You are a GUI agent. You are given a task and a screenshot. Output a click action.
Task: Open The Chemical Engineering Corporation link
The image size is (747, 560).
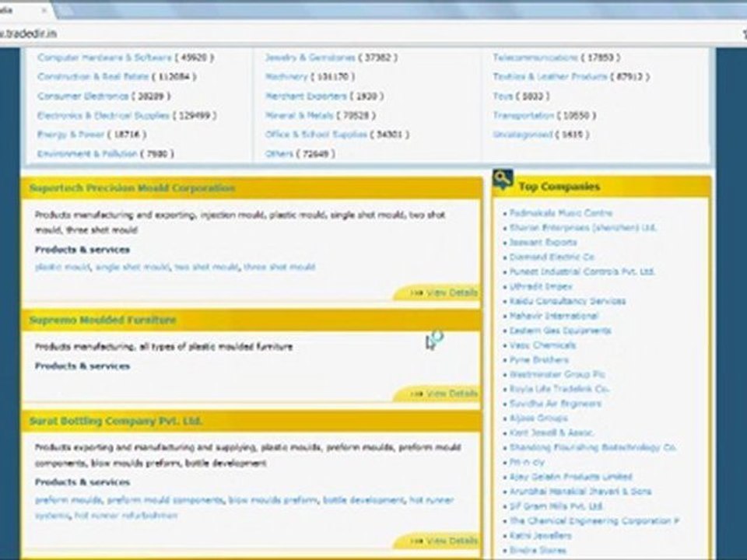[594, 521]
